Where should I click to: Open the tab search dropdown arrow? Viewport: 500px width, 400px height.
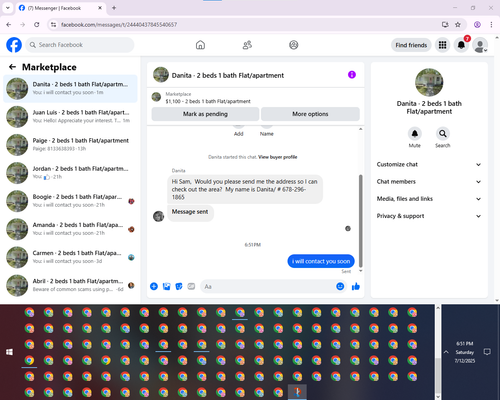8,8
